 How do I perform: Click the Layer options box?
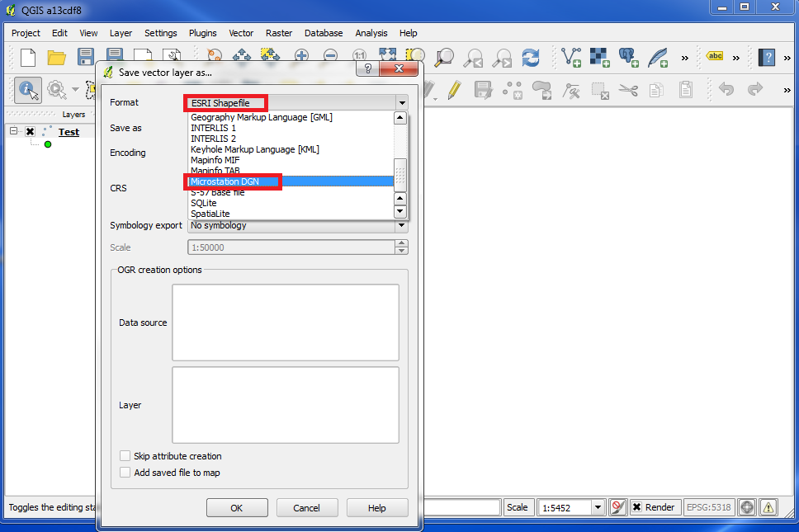click(286, 405)
